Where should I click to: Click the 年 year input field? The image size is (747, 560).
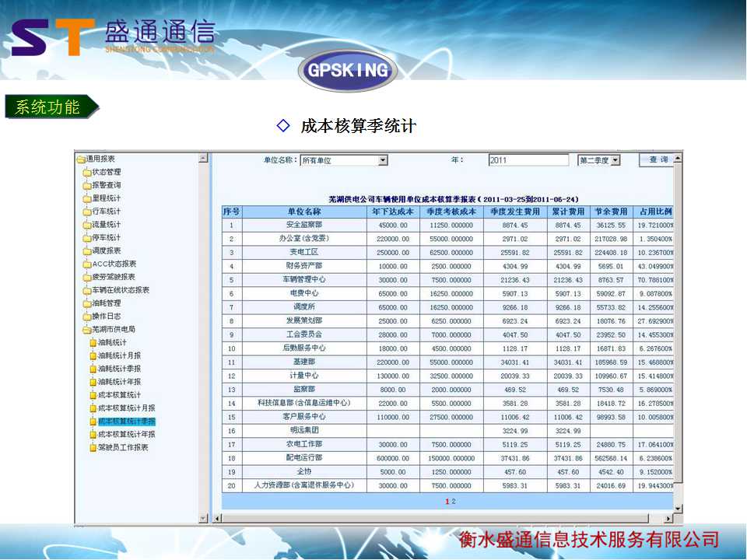(x=528, y=160)
